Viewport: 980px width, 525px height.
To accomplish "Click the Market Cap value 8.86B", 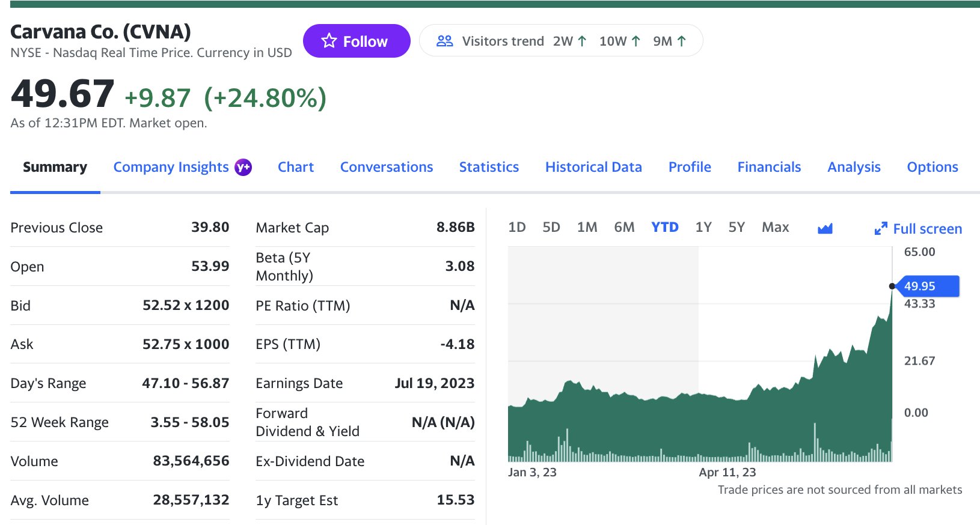I will pyautogui.click(x=456, y=227).
